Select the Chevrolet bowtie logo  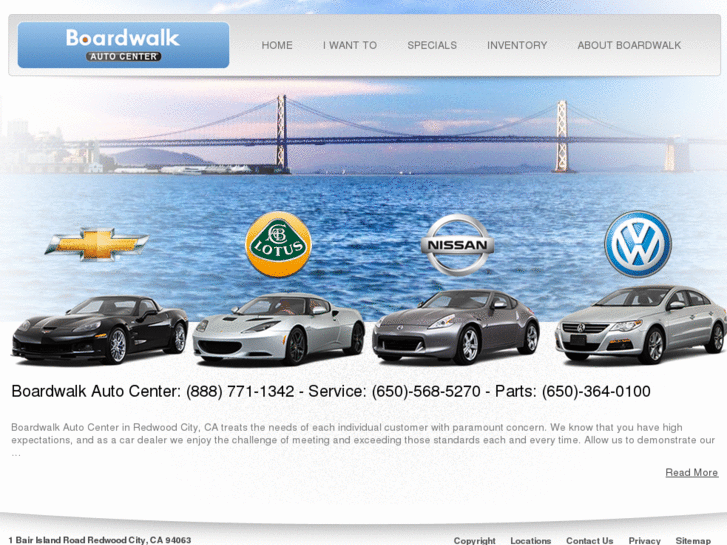tap(96, 244)
